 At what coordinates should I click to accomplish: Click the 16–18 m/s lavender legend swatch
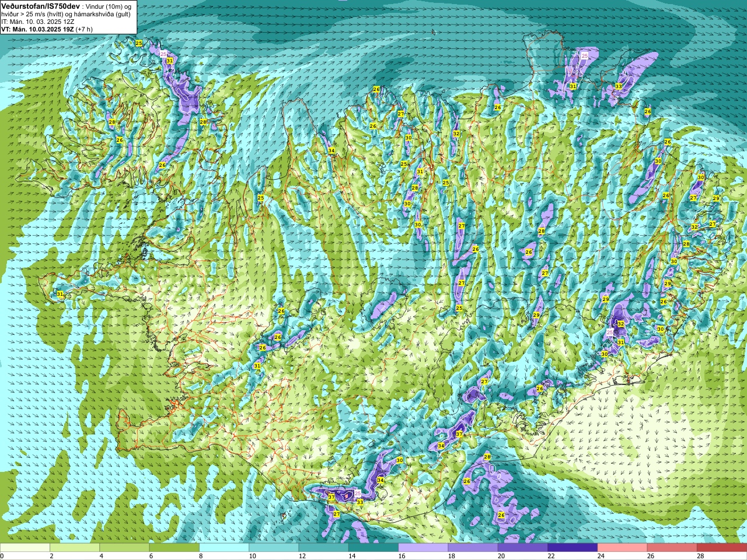pos(423,548)
